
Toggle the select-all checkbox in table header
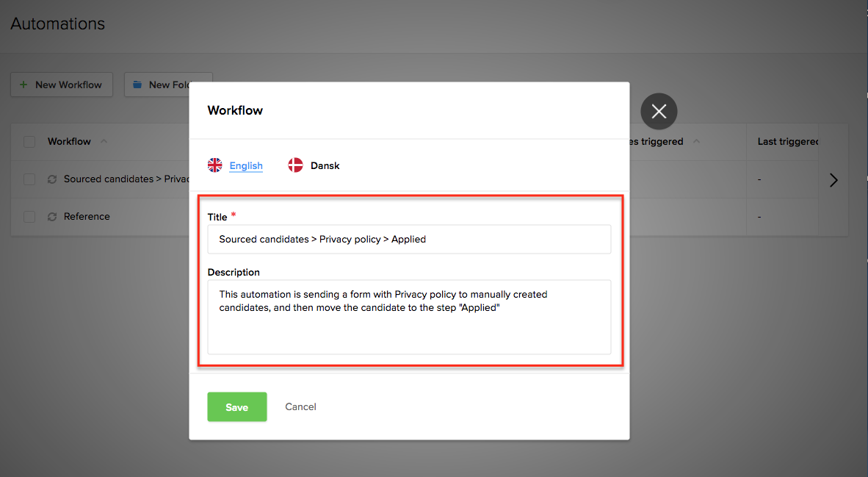(29, 142)
